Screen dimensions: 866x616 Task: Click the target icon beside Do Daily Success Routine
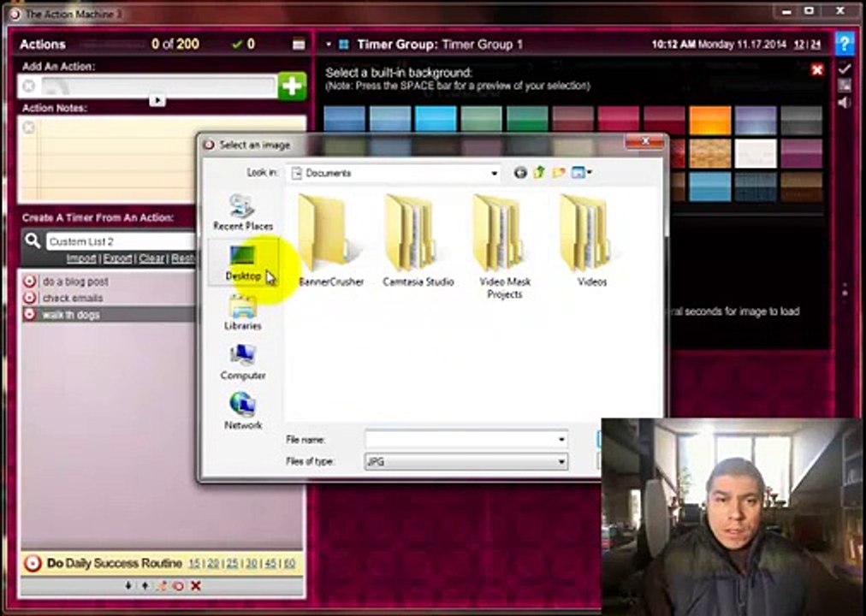[x=33, y=564]
